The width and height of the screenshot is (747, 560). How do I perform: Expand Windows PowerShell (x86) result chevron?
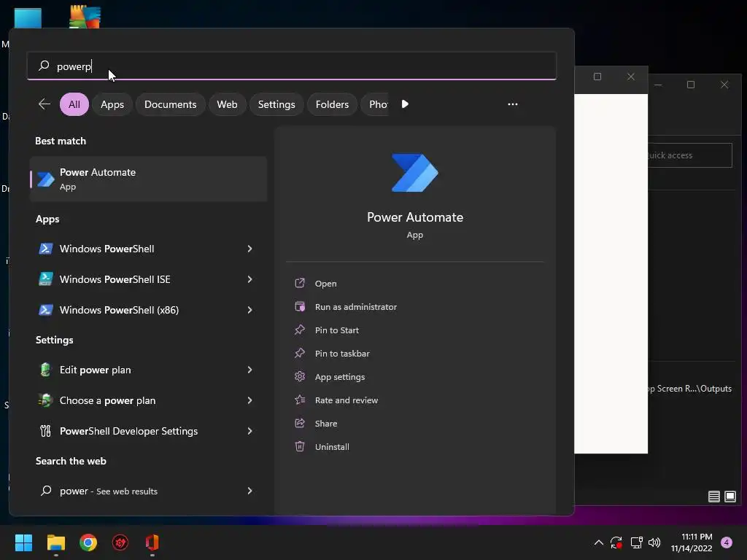(249, 310)
